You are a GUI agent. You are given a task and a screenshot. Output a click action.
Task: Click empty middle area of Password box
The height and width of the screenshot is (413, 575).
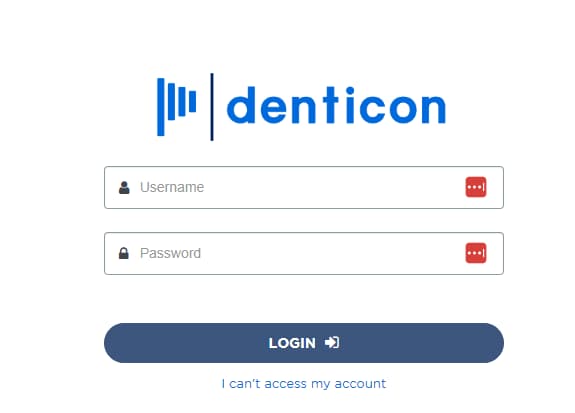click(330, 253)
